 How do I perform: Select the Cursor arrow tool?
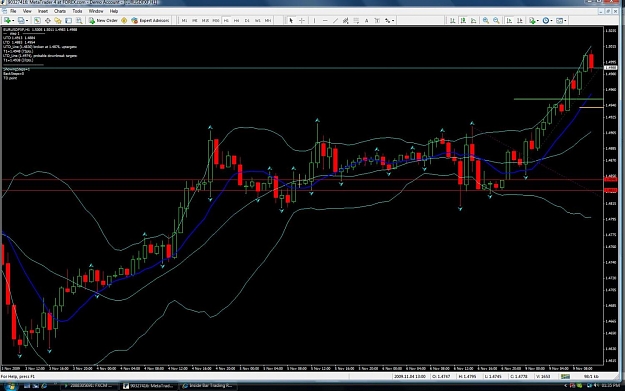click(291, 20)
